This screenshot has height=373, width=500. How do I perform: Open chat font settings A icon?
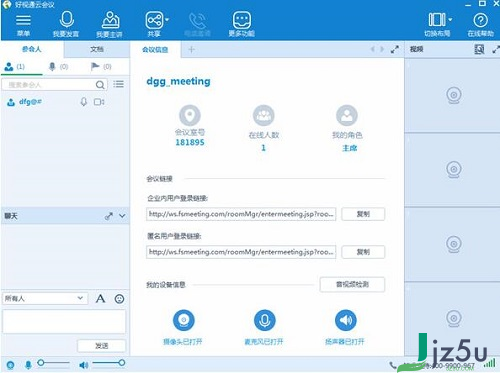[x=100, y=298]
